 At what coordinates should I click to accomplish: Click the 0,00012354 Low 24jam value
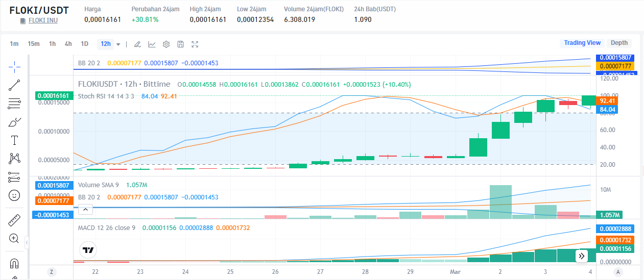point(255,19)
